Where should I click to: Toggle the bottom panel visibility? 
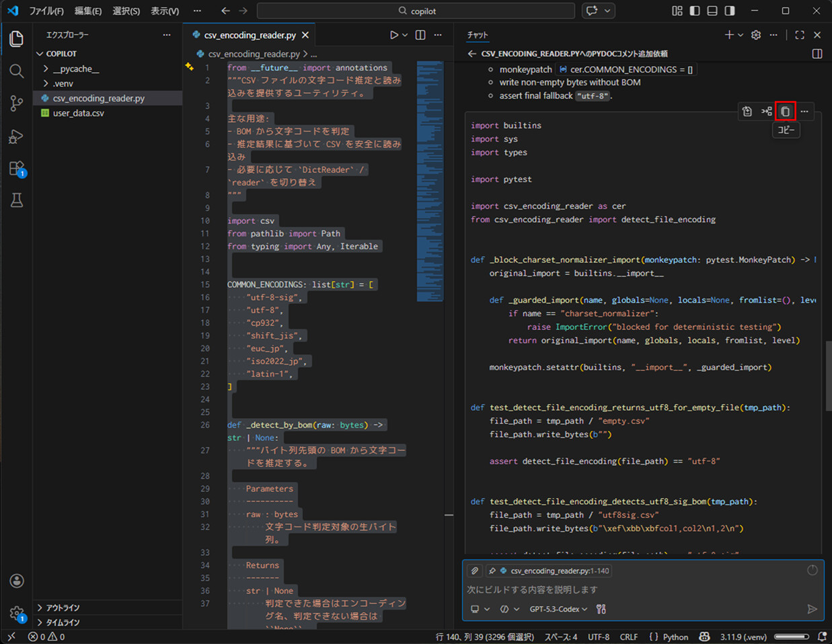712,10
